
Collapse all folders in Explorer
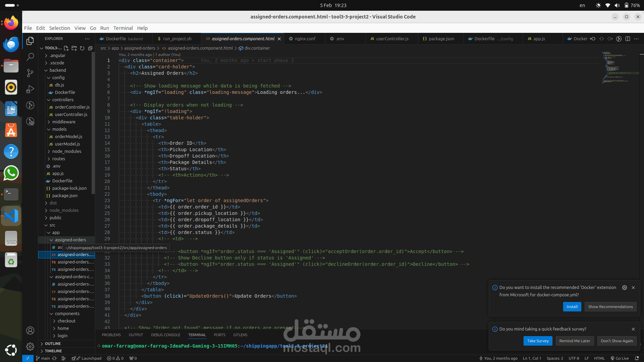click(x=90, y=48)
